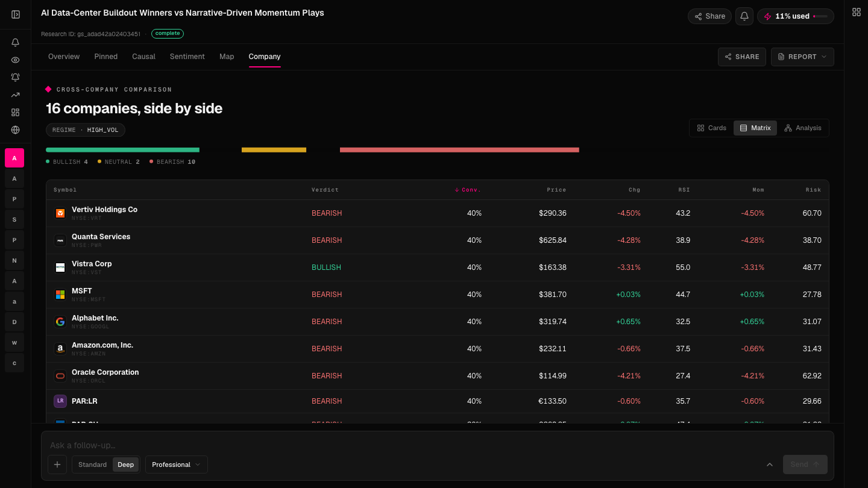The image size is (868, 488).
Task: Open the bell notifications icon in left sidebar
Action: [x=16, y=43]
